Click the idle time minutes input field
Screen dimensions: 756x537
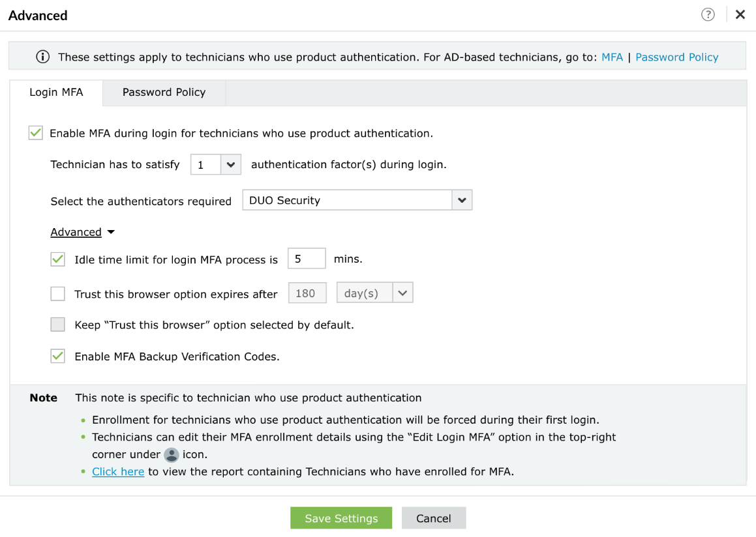pyautogui.click(x=306, y=259)
